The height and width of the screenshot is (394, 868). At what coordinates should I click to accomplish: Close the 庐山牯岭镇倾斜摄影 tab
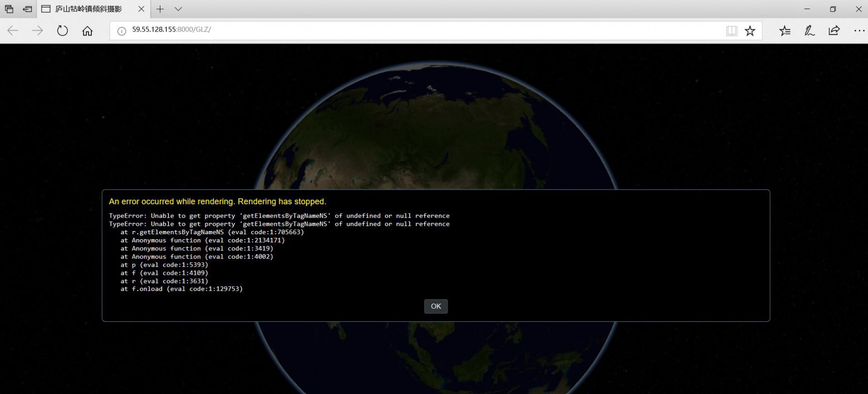pyautogui.click(x=141, y=9)
